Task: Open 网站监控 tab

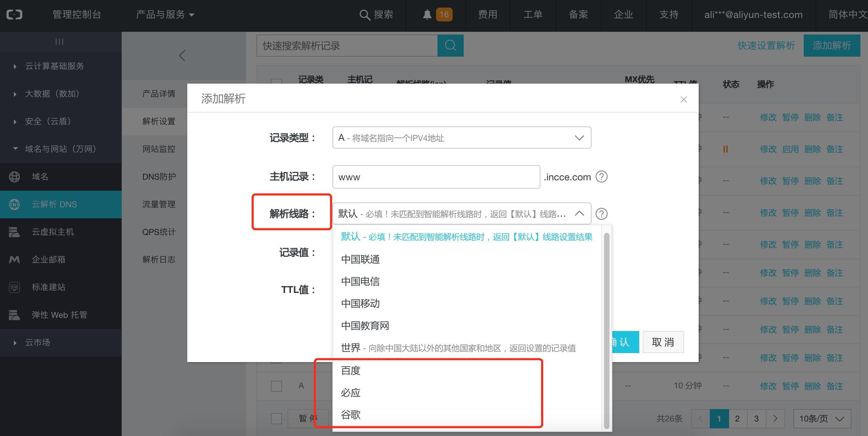Action: pyautogui.click(x=159, y=149)
